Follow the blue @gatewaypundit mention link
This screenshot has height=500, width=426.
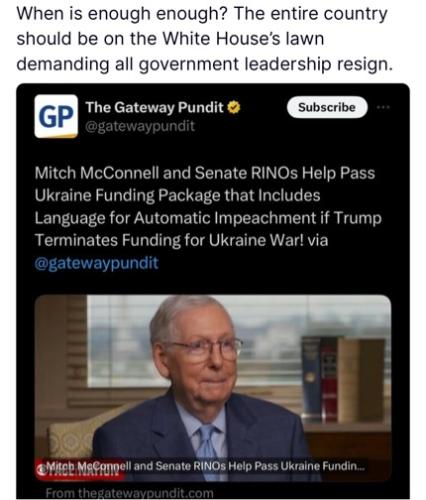(97, 263)
